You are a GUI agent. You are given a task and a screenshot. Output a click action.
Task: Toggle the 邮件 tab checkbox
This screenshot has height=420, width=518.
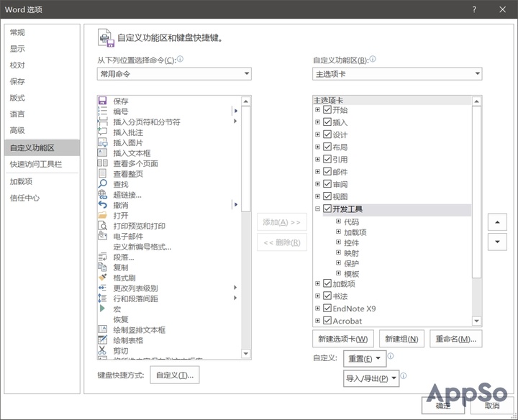pos(327,172)
